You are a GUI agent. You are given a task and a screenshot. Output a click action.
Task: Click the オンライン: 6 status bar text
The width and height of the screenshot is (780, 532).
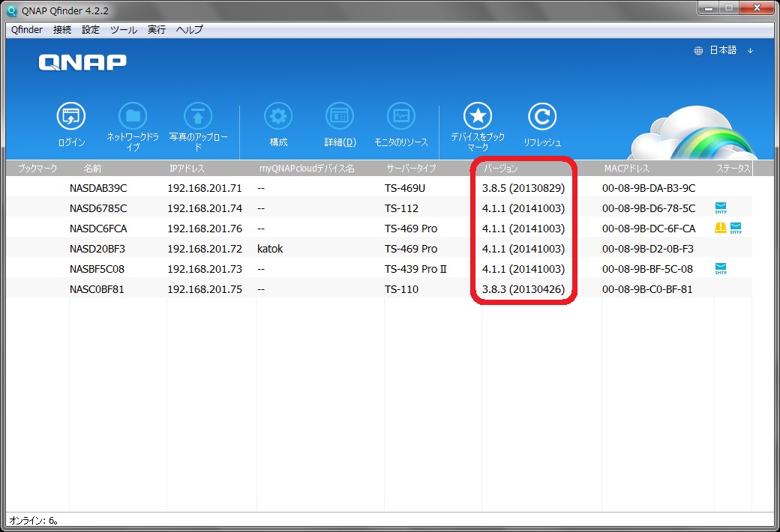[34, 521]
